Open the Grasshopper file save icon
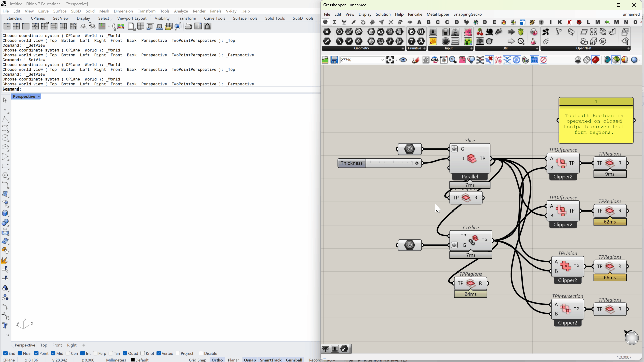This screenshot has width=644, height=362. [x=334, y=60]
